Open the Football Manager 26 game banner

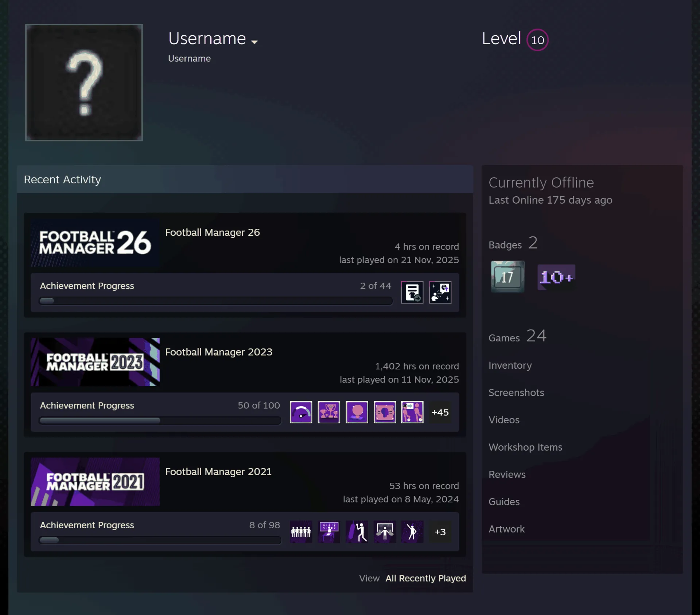pos(95,243)
